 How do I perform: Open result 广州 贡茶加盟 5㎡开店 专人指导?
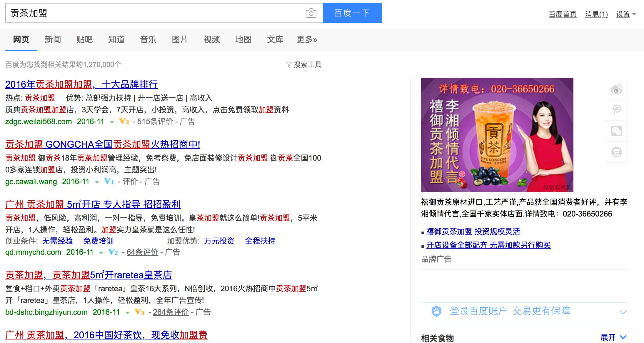coord(93,204)
